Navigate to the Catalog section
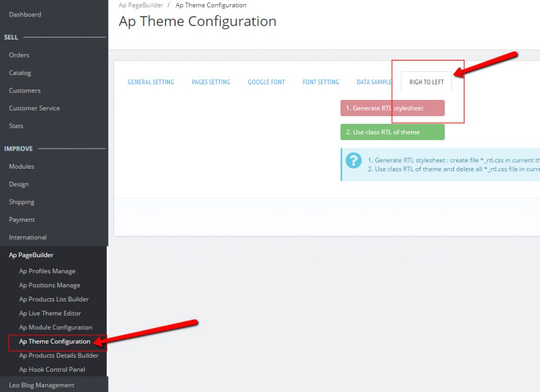The image size is (540, 392). tap(20, 73)
